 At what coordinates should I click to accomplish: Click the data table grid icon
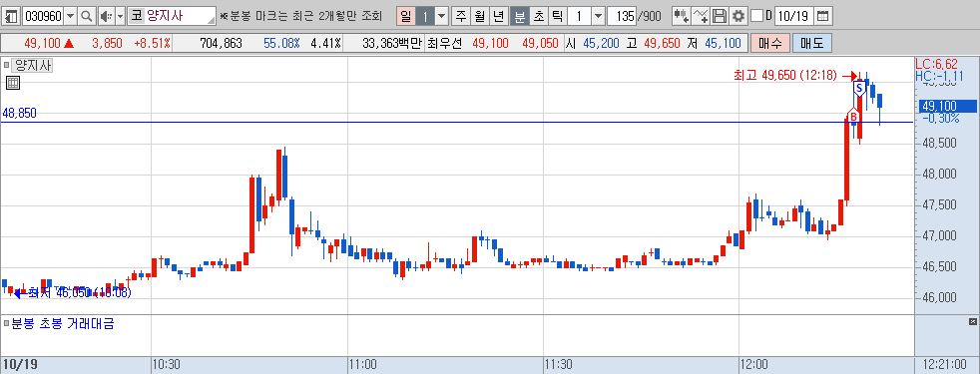[13, 83]
